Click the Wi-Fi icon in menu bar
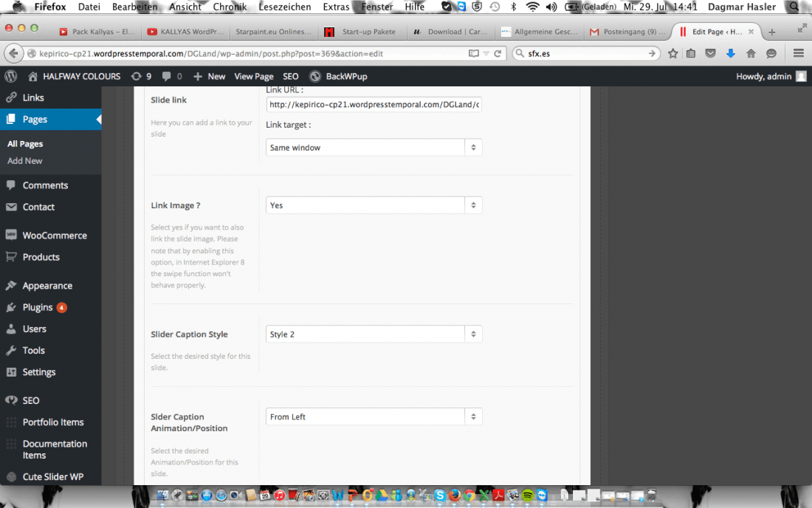Viewport: 812px width, 508px height. click(x=532, y=7)
